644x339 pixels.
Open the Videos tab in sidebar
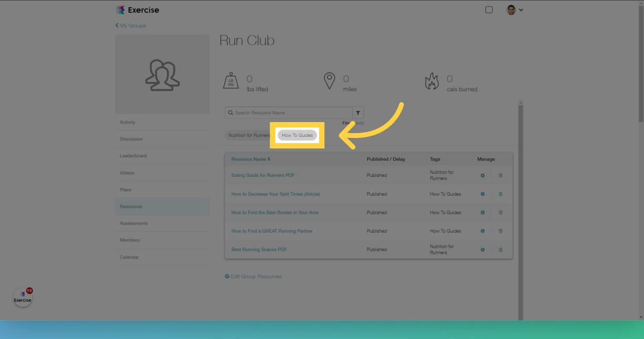(162, 173)
